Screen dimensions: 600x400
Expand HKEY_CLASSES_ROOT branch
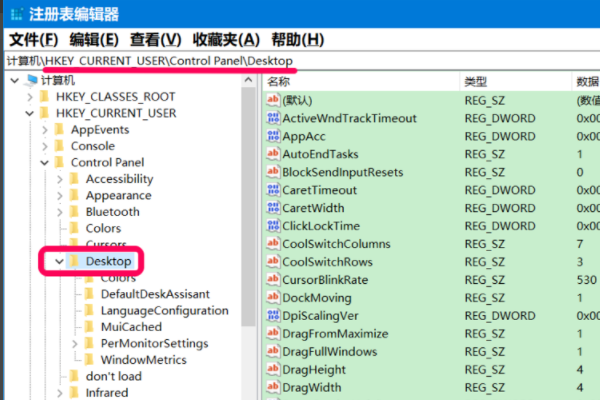click(30, 97)
